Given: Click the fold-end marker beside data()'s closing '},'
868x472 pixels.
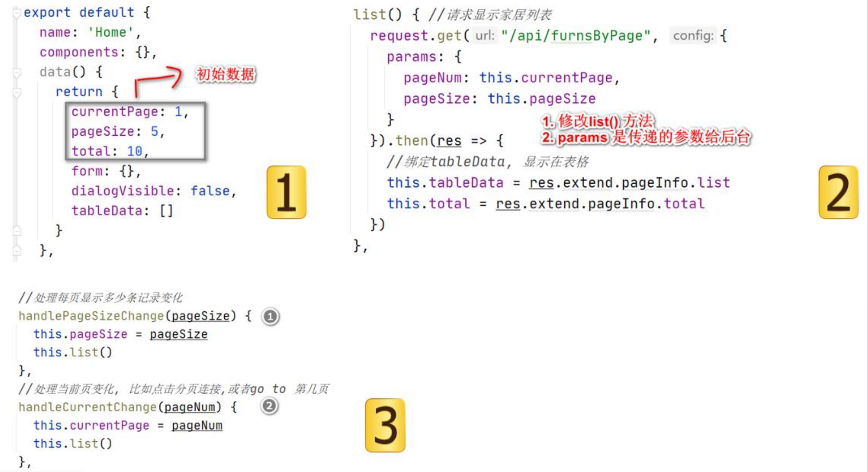Looking at the screenshot, I should [x=16, y=251].
